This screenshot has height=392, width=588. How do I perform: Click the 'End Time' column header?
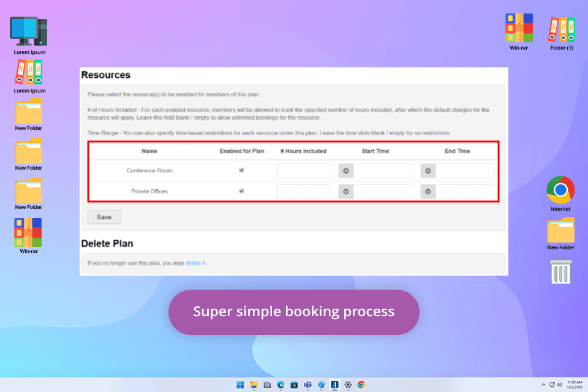click(457, 151)
